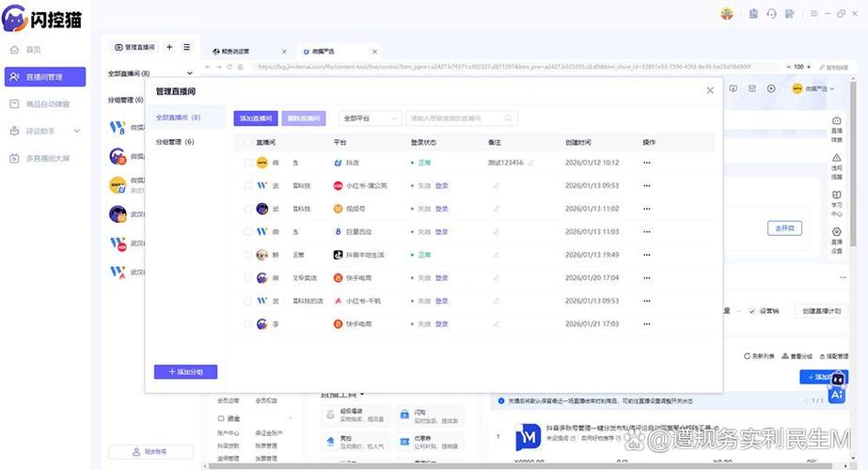Image resolution: width=868 pixels, height=470 pixels.
Task: Collapse the 全部直播间 (8) list chevron
Action: [x=189, y=73]
